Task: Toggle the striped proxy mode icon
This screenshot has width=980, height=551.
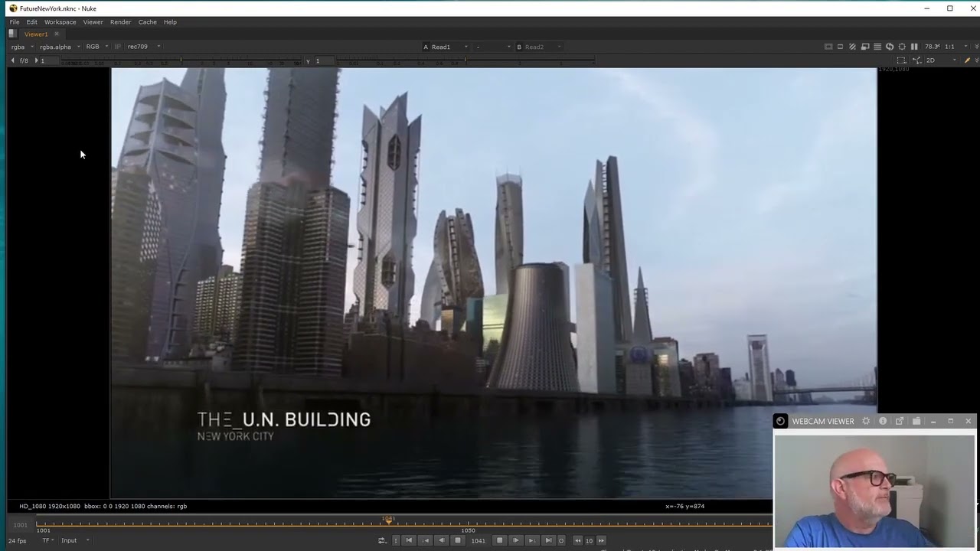Action: pos(852,47)
